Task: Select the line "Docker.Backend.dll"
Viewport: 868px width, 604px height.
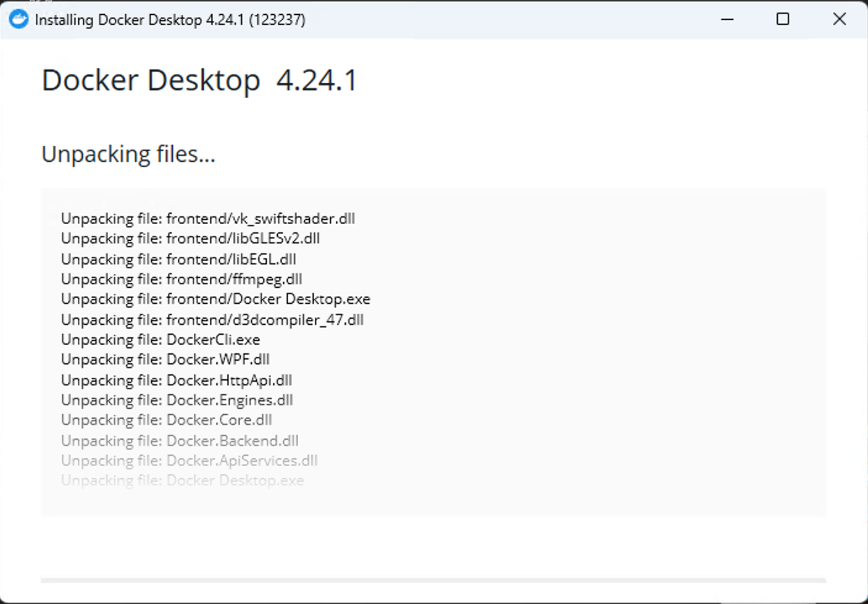Action: pos(180,440)
